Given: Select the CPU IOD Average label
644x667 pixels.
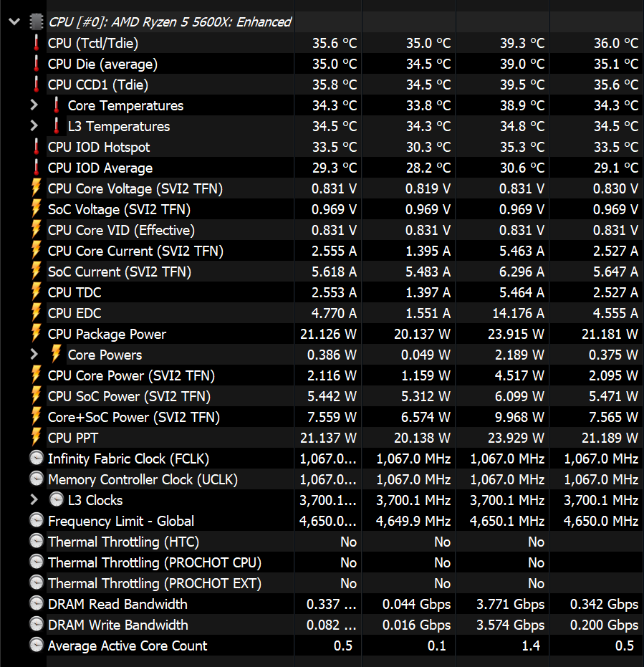Looking at the screenshot, I should (100, 168).
